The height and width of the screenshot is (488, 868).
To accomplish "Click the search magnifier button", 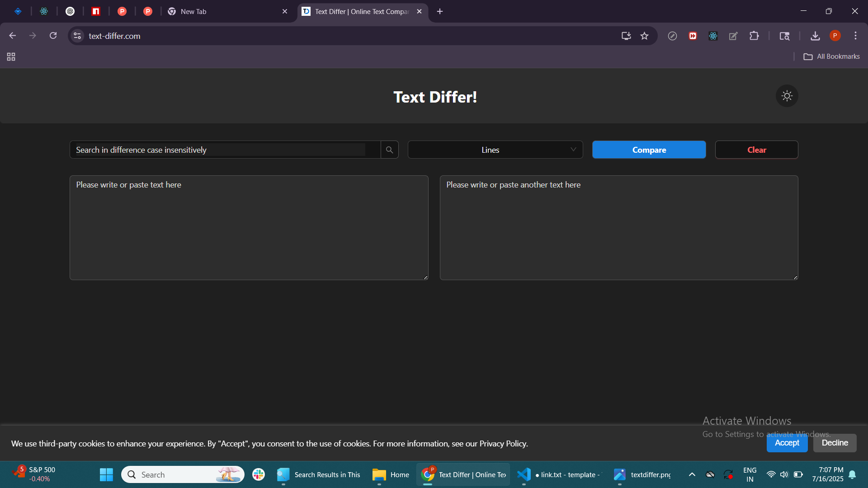I will coord(389,150).
